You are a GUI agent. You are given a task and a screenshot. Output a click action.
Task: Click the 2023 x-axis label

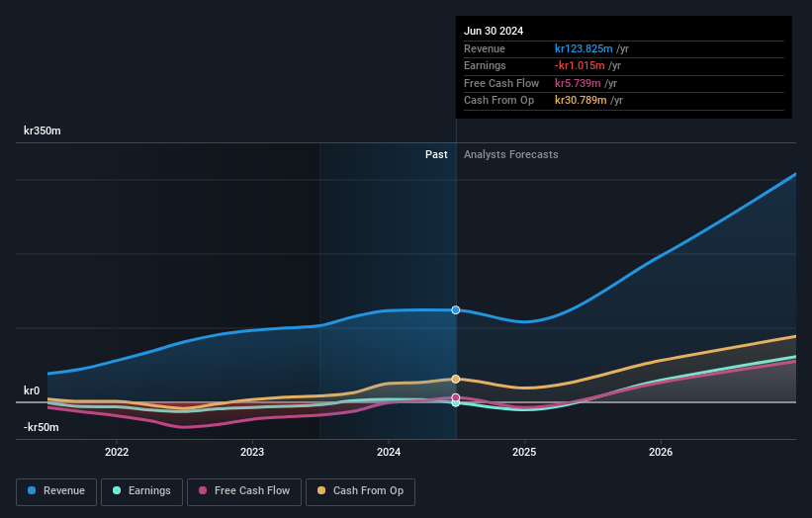[252, 452]
